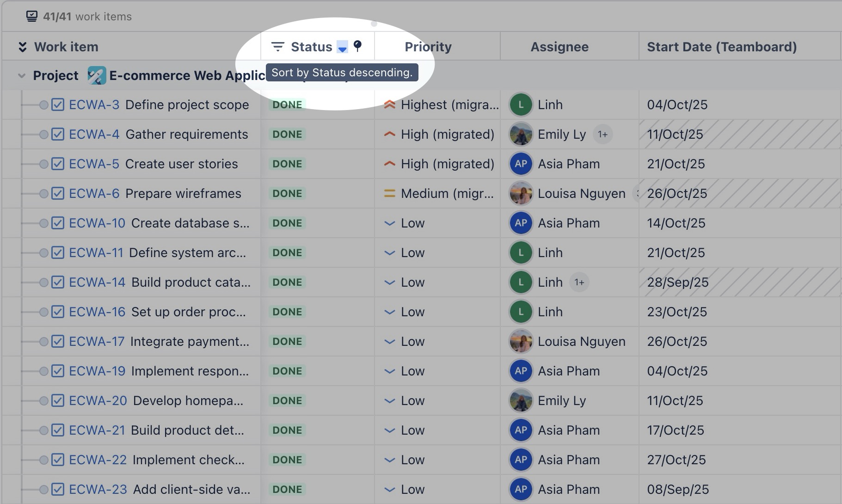Sort Status column descending arrow

pos(342,47)
